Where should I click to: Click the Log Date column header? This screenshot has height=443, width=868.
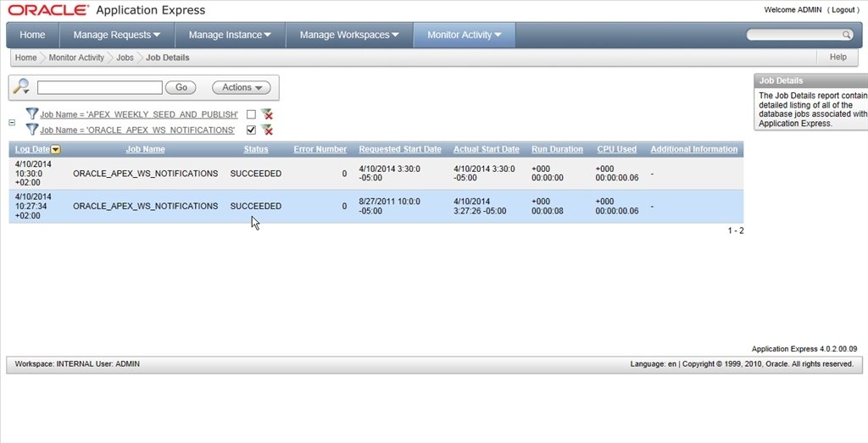[32, 149]
